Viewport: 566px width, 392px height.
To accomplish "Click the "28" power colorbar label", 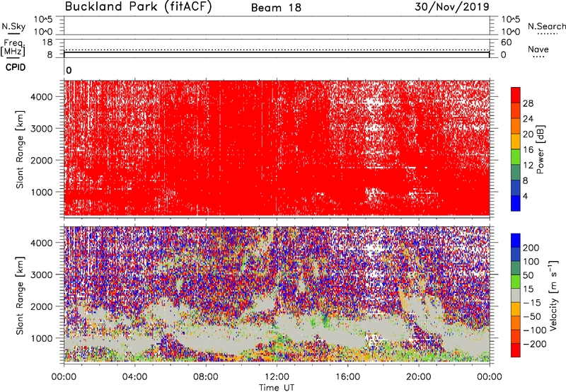I will [x=528, y=103].
